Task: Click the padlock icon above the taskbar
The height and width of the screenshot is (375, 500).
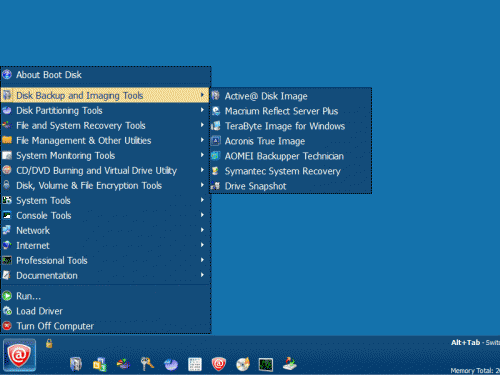Action: [x=49, y=343]
